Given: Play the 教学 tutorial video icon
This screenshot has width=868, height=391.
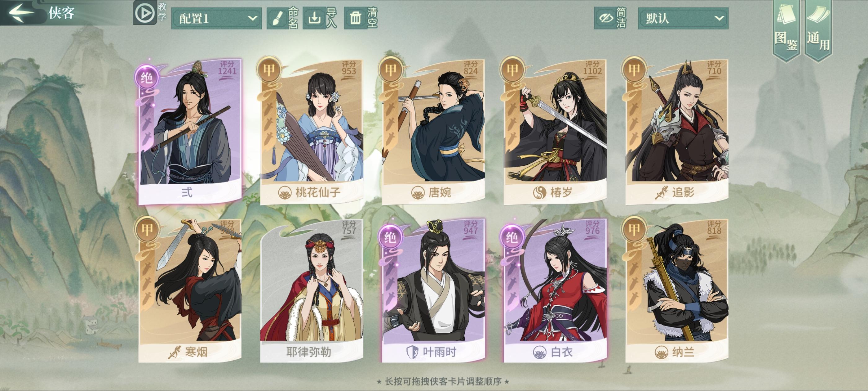Looking at the screenshot, I should [x=145, y=13].
